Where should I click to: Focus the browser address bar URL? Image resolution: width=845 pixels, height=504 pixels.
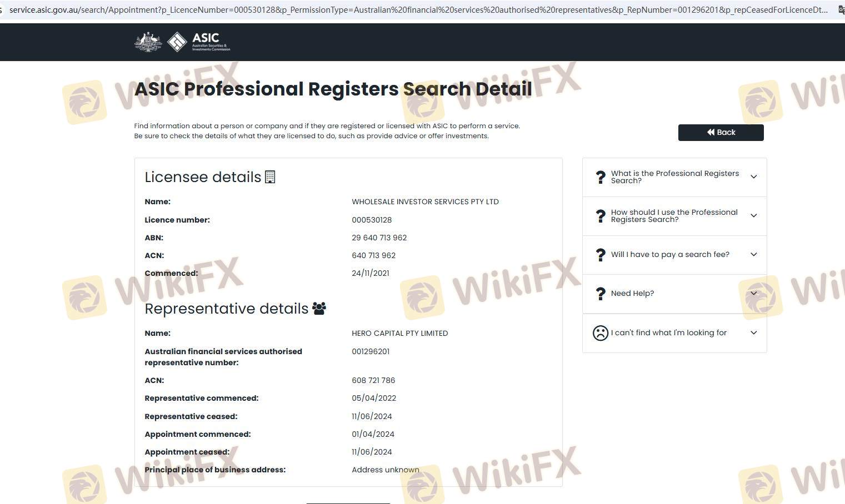pyautogui.click(x=418, y=10)
